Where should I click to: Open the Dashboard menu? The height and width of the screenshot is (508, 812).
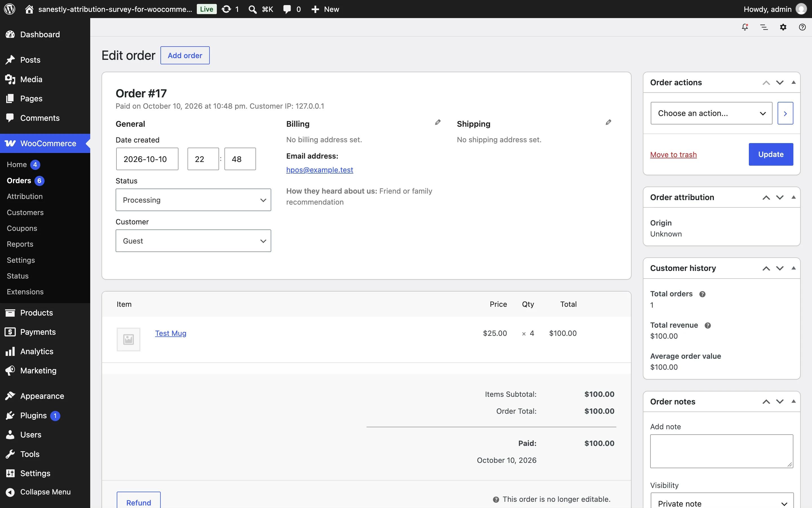45,34
